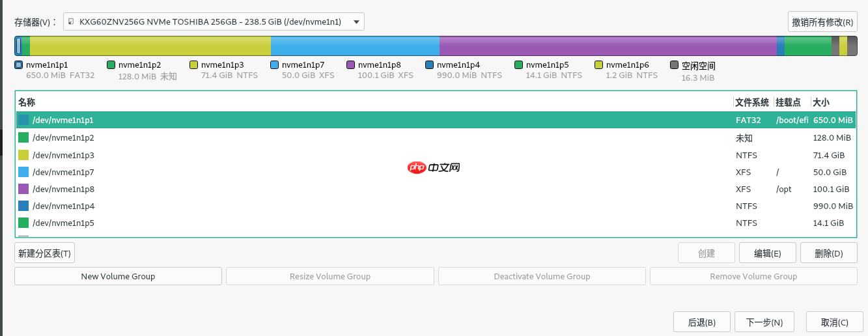Click the Back (后退) button
The image size is (868, 336).
pos(701,322)
